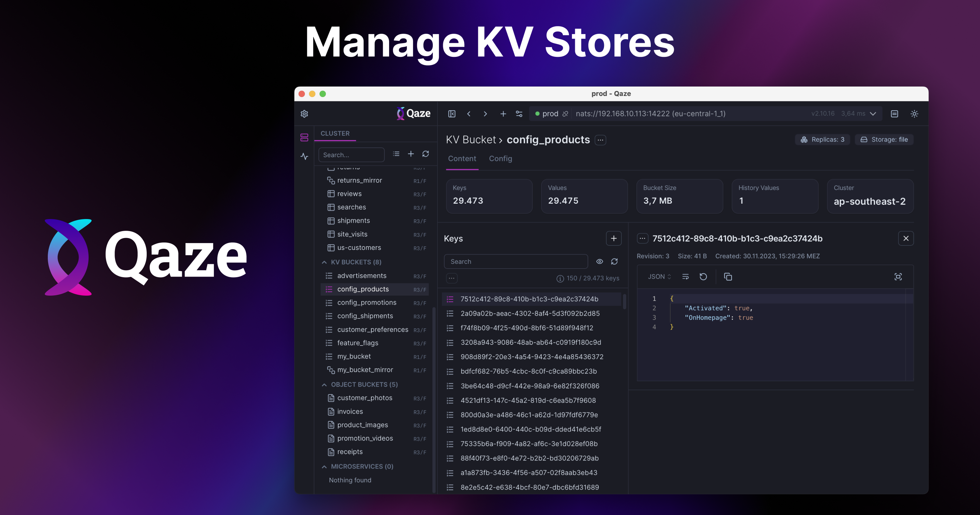Collapse the KV BUCKETS section
This screenshot has width=980, height=515.
pos(324,262)
